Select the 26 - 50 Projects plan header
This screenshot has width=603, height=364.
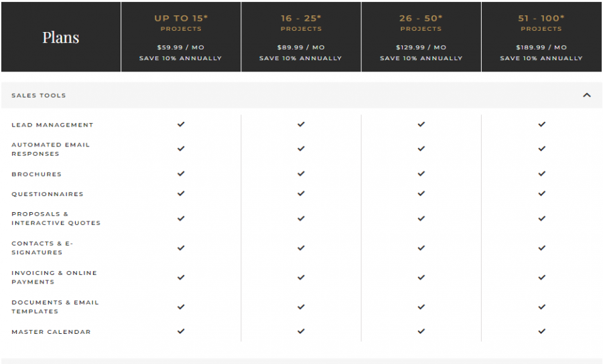click(x=421, y=22)
